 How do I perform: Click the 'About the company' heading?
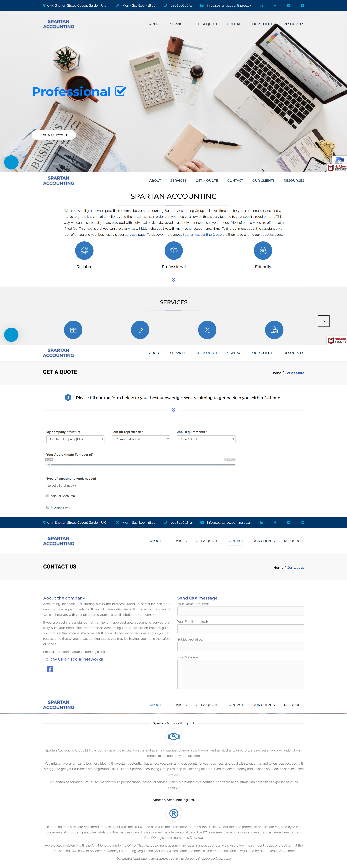coord(64,598)
